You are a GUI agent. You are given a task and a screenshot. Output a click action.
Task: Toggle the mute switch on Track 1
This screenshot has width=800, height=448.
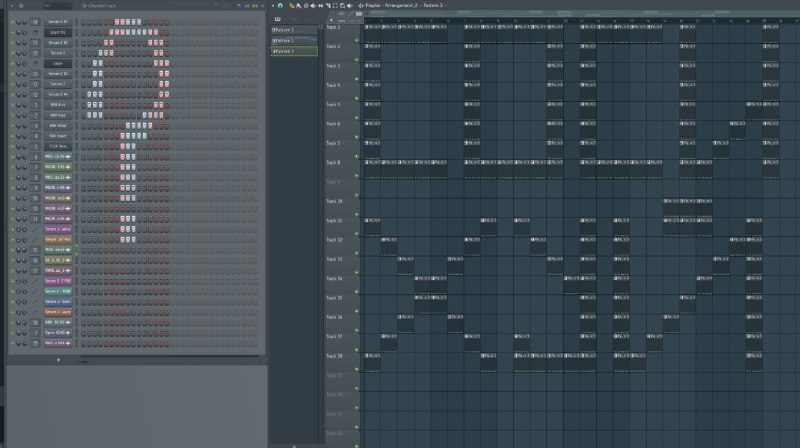[x=357, y=40]
